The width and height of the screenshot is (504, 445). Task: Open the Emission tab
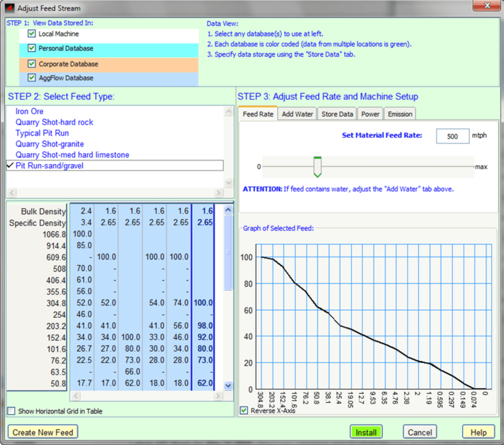tap(400, 114)
